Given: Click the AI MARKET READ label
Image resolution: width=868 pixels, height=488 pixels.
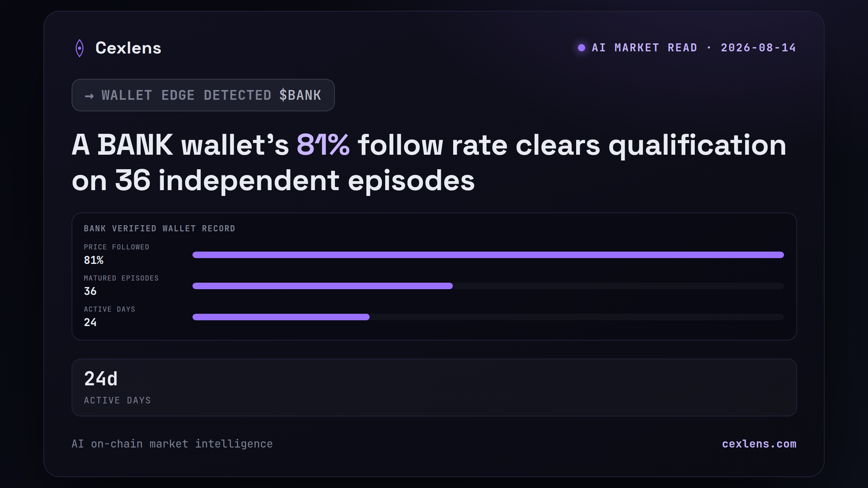Looking at the screenshot, I should coord(644,48).
